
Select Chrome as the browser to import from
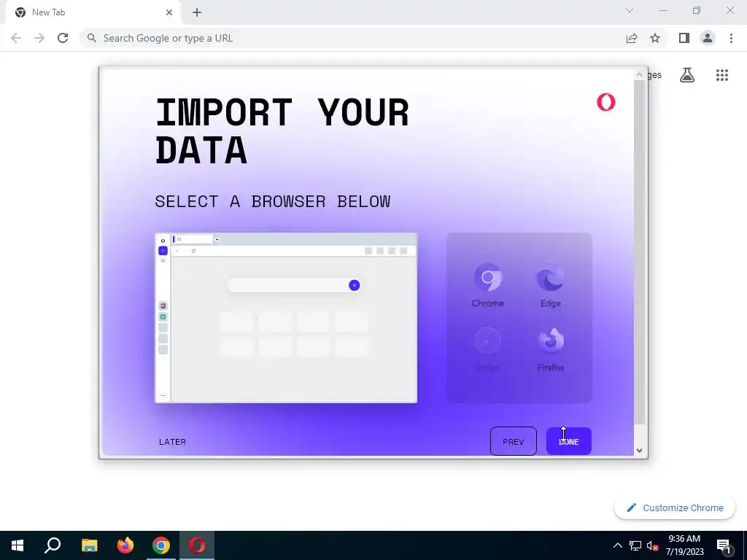(x=488, y=285)
